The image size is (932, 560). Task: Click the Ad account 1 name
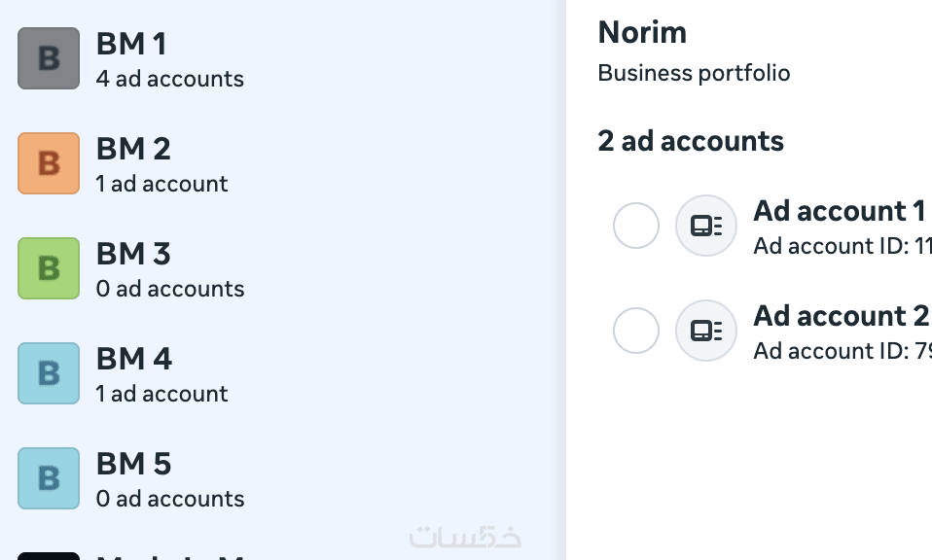[x=839, y=211]
